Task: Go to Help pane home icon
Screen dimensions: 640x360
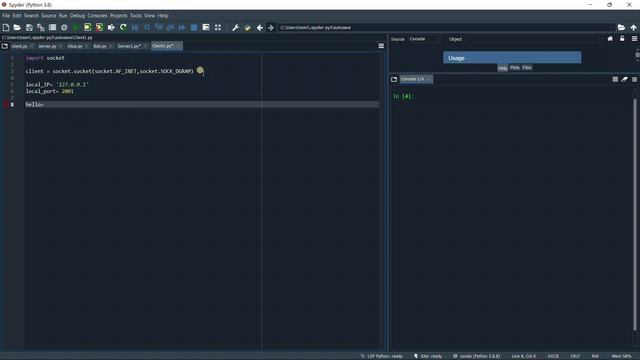Action: [610, 39]
